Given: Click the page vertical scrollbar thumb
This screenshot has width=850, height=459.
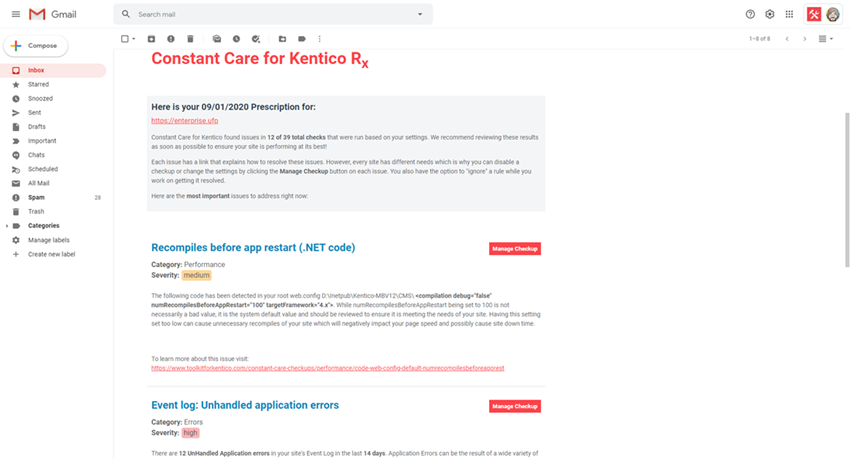Looking at the screenshot, I should [x=847, y=190].
